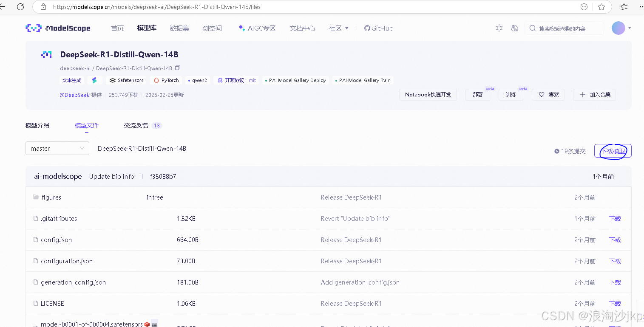Screen dimensions: 644x327
Task: Click the Safetensors tag
Action: click(x=126, y=80)
